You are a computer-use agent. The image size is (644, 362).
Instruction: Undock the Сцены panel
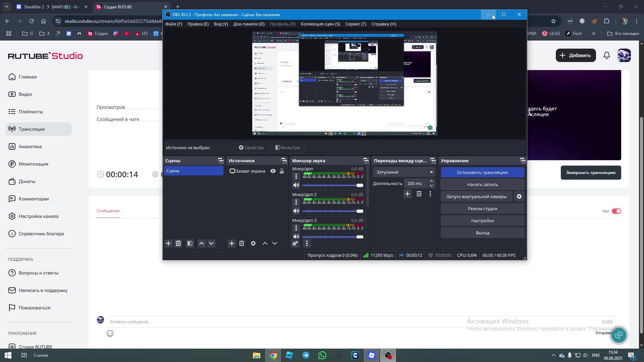tap(220, 161)
